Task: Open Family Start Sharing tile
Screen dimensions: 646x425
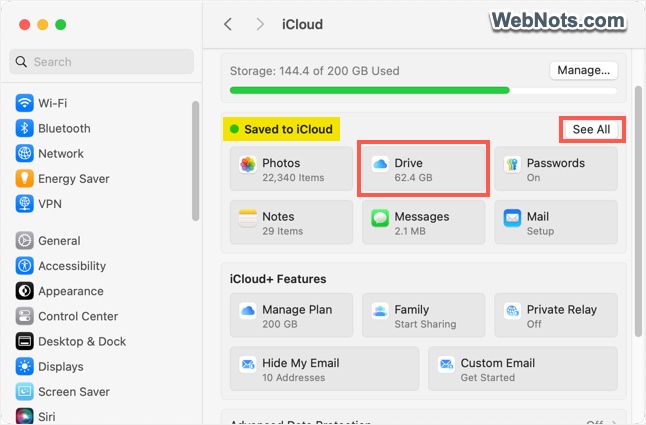Action: point(424,315)
